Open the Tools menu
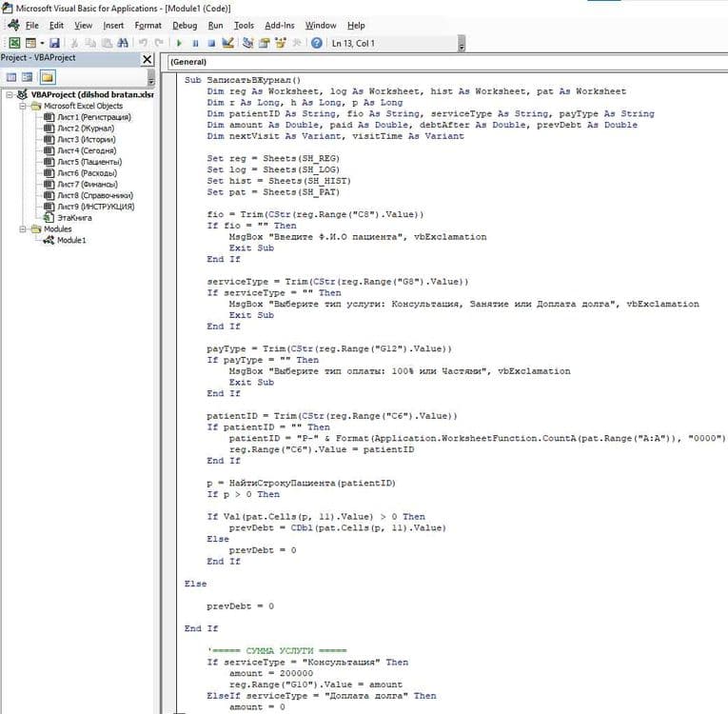The height and width of the screenshot is (714, 728). [x=245, y=26]
